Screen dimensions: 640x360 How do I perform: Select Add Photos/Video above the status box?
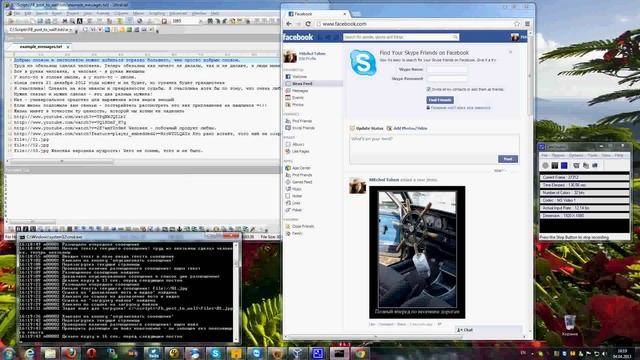click(407, 128)
